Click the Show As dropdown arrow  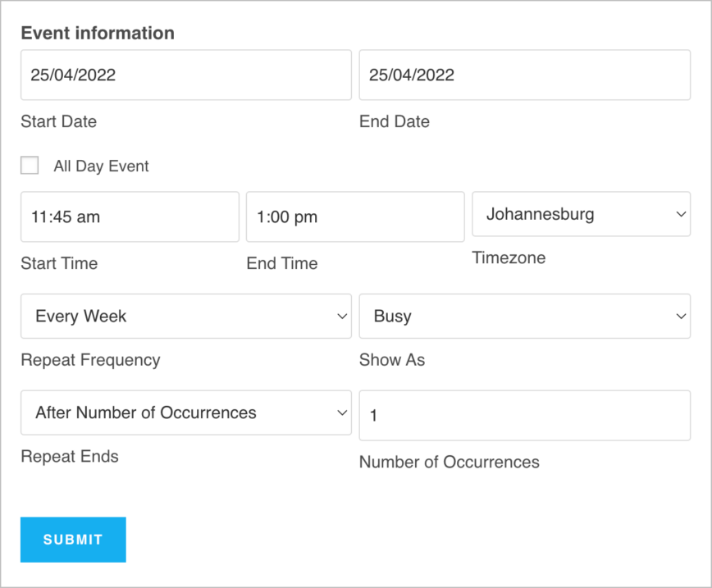click(680, 316)
